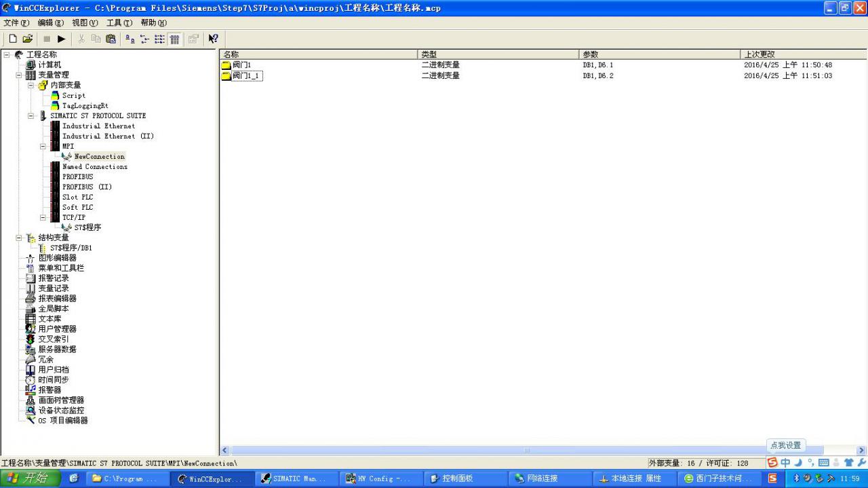Open the 工具 menu

[119, 22]
